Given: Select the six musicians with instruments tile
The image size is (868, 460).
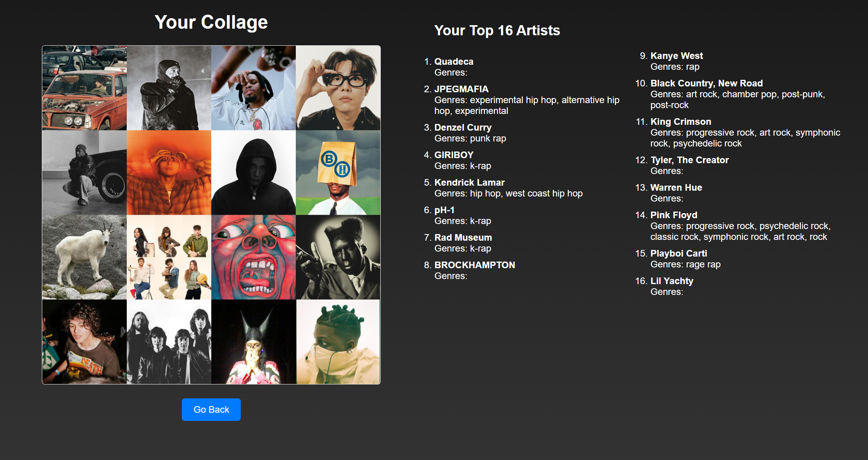Looking at the screenshot, I should point(169,257).
